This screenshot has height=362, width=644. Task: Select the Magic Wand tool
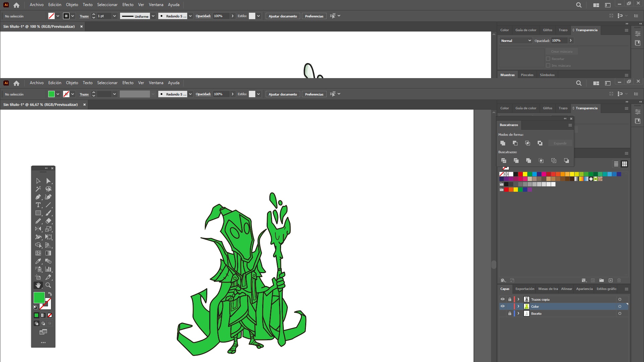(38, 189)
